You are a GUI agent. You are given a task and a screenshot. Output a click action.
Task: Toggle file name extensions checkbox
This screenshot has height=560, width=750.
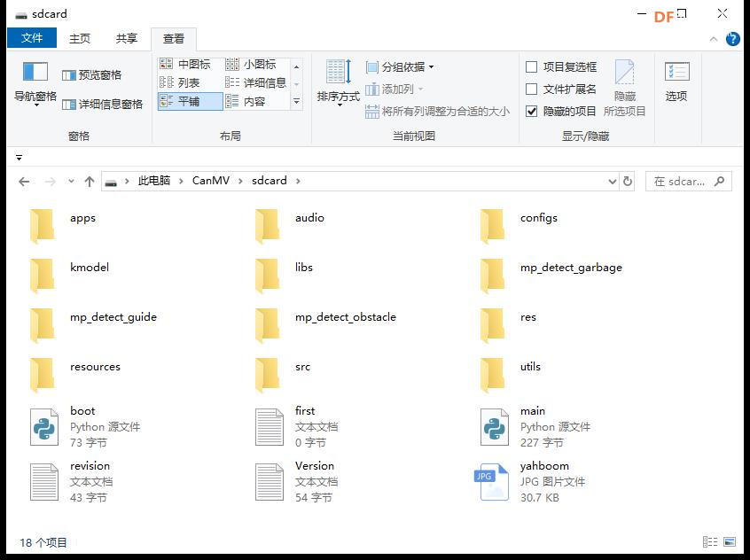point(532,89)
